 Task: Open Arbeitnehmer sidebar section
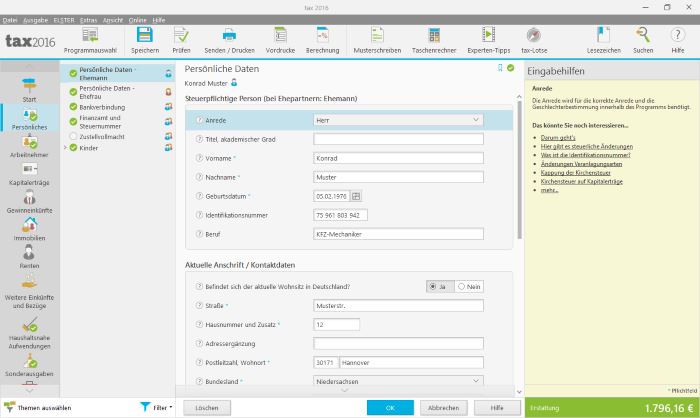[29, 146]
